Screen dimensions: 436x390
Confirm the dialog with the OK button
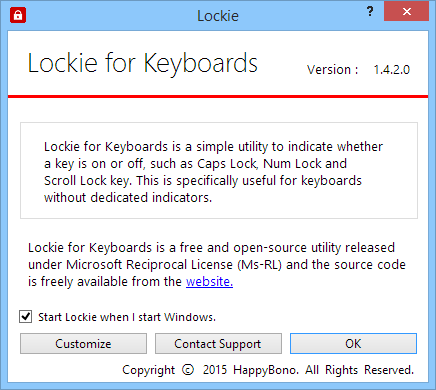(353, 344)
